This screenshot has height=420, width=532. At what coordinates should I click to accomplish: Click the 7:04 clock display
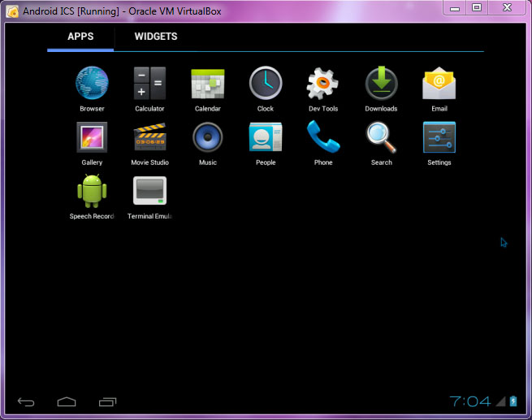pos(470,401)
